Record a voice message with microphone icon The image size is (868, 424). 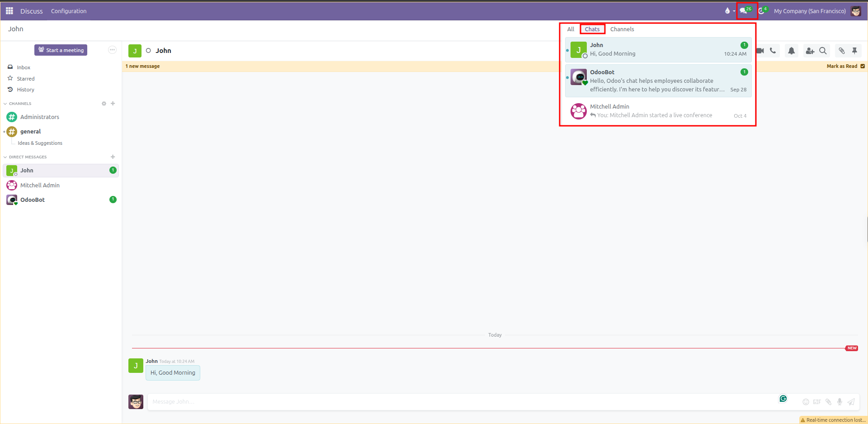(x=840, y=402)
